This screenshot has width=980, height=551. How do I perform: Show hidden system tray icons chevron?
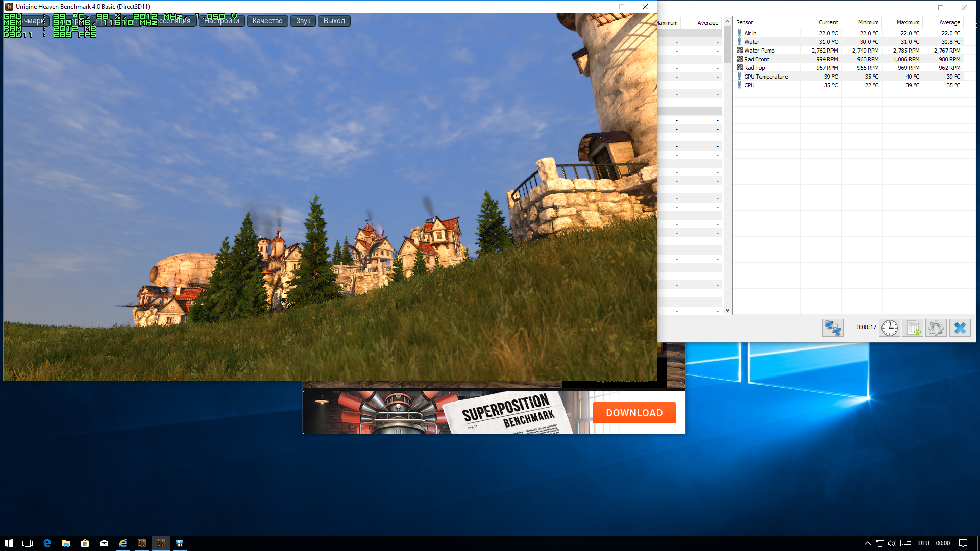coord(867,543)
